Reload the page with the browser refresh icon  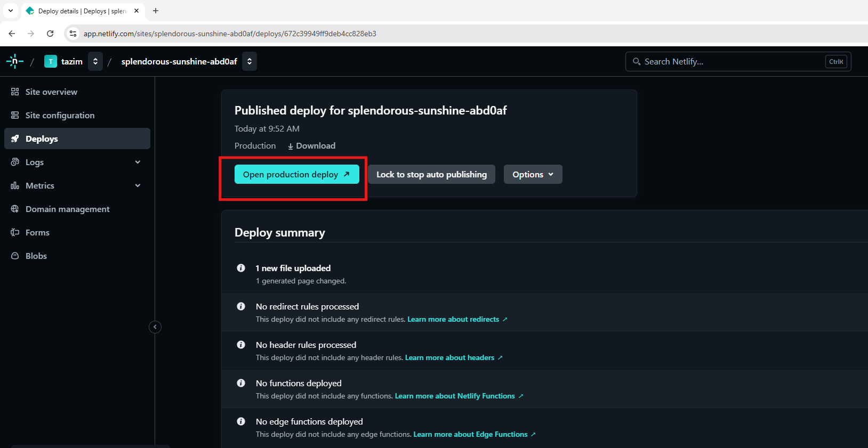(50, 34)
